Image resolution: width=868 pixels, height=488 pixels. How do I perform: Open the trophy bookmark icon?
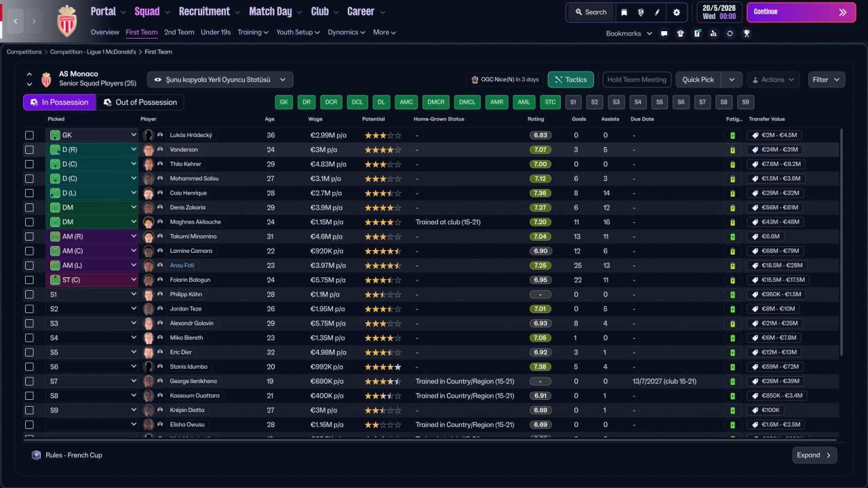(746, 33)
